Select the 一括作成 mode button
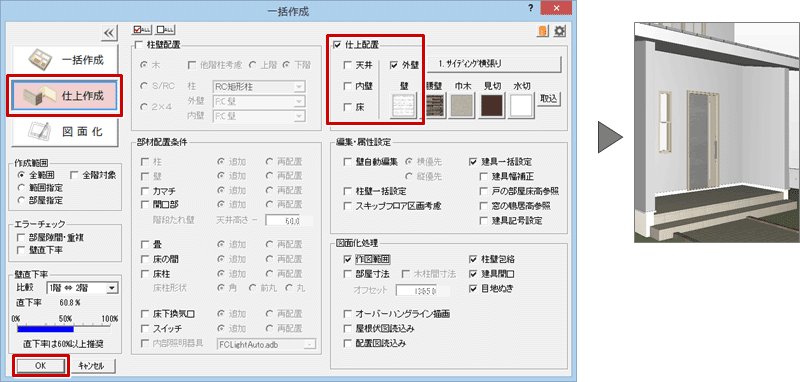The width and height of the screenshot is (800, 382). pyautogui.click(x=65, y=60)
